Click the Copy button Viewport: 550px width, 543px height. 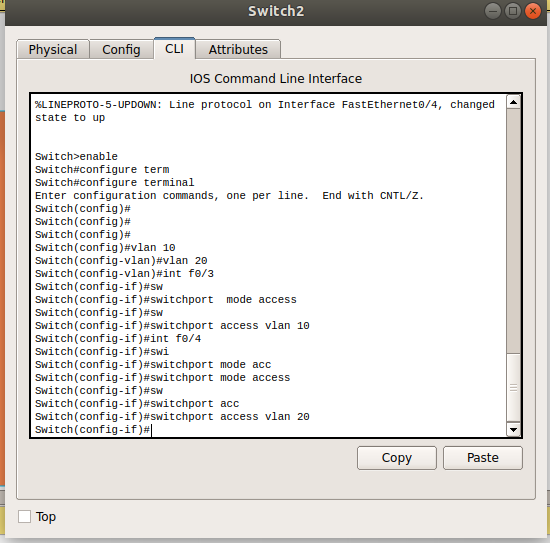tap(397, 458)
